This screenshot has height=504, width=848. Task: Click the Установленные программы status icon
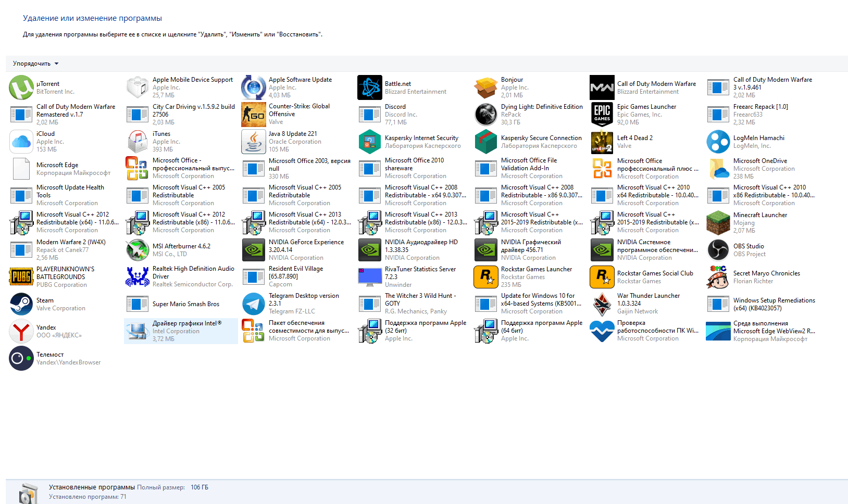(x=28, y=493)
